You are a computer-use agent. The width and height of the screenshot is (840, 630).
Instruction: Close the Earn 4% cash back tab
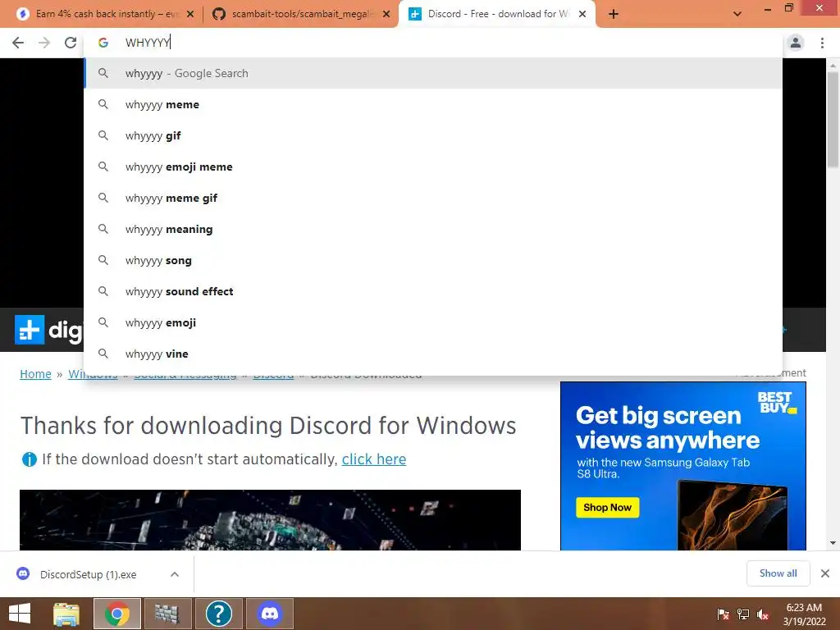pos(190,14)
